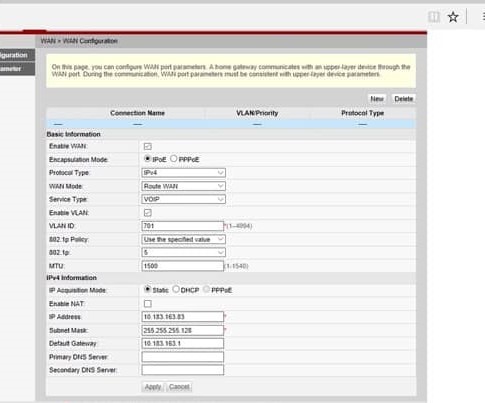Cancel the WAN configuration changes
This screenshot has height=403, width=485.
pos(179,387)
